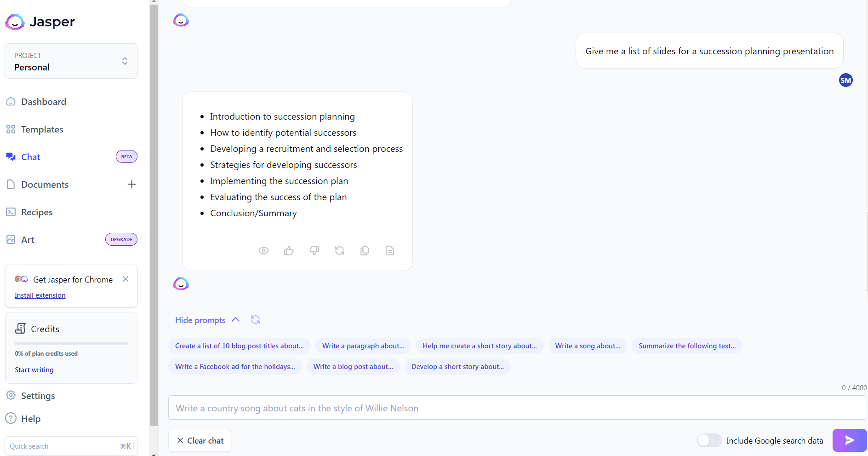
Task: Open the Recipes section
Action: point(37,212)
